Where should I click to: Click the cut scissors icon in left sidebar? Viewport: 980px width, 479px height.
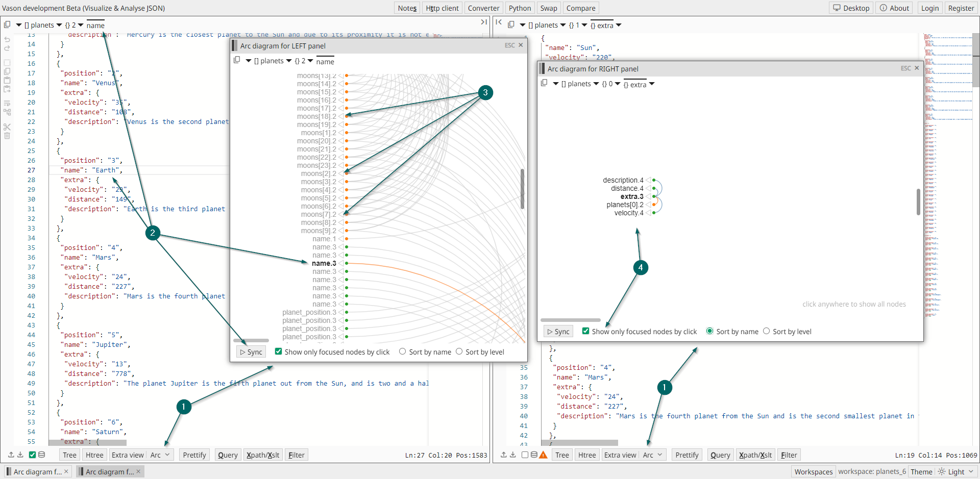pyautogui.click(x=7, y=127)
